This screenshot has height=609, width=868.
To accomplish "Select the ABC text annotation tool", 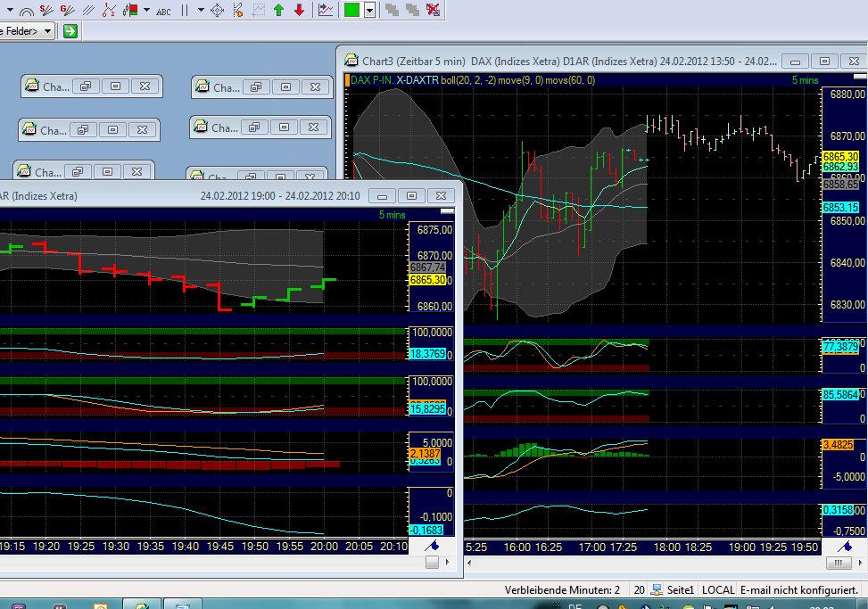I will click(165, 10).
